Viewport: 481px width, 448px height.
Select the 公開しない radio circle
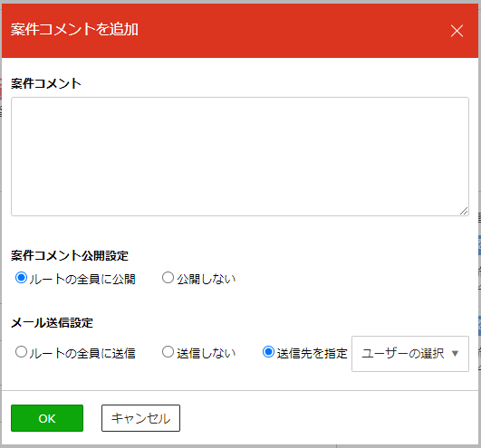[x=168, y=278]
